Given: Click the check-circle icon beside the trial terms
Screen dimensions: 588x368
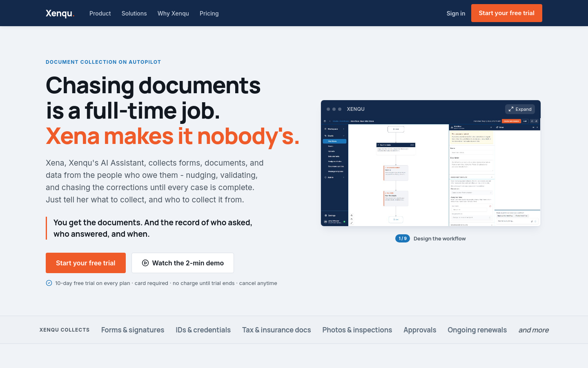Looking at the screenshot, I should [49, 283].
